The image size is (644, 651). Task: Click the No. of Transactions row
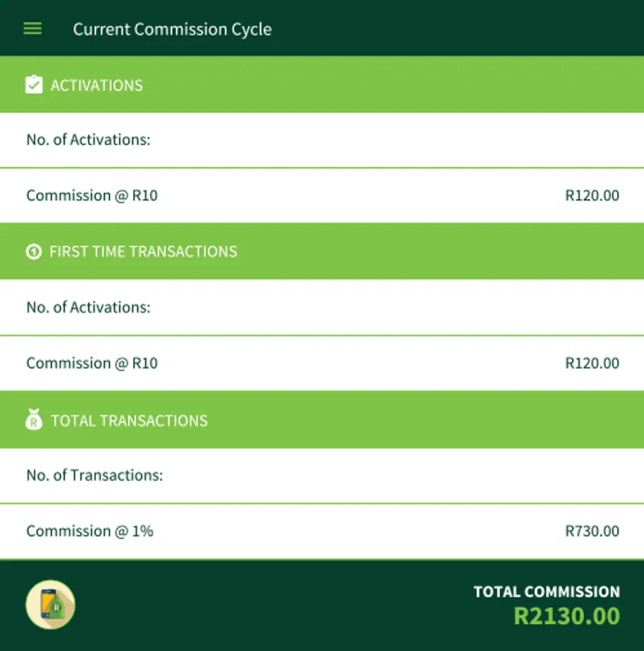pos(95,475)
